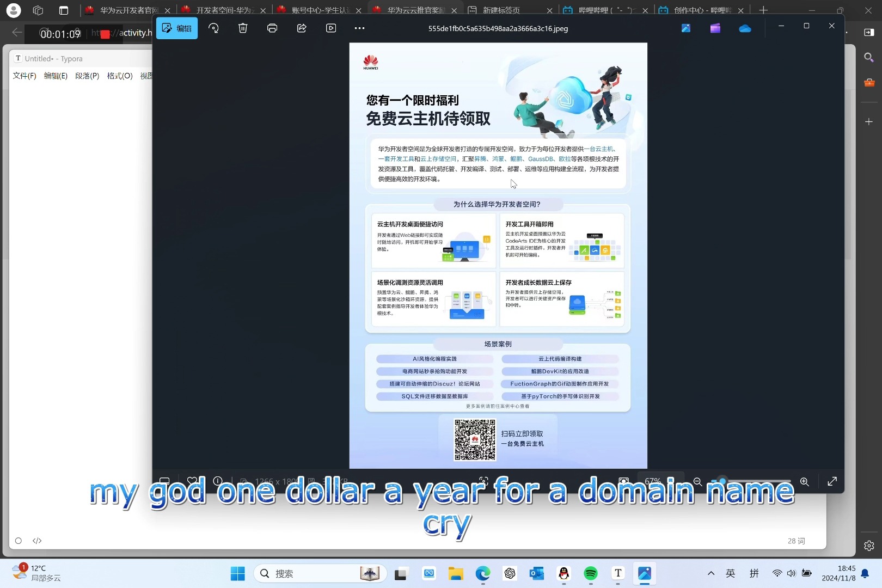Open the OneDrive cloud icon in Photos
This screenshot has width=882, height=588.
tap(745, 28)
